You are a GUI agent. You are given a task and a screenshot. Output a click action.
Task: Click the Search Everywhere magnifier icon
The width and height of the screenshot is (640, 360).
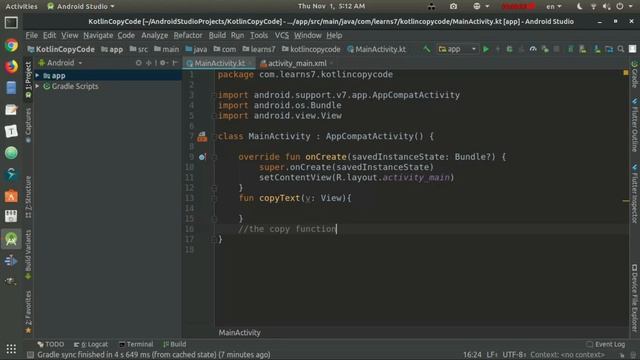(x=621, y=49)
